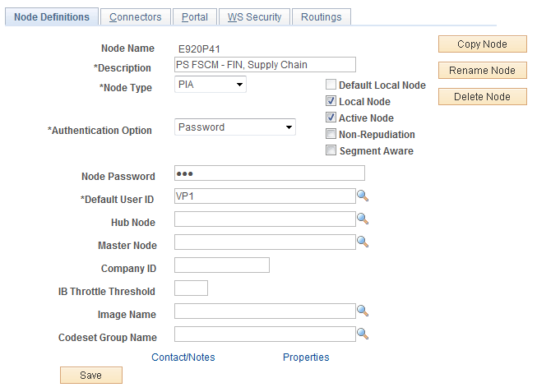Image resolution: width=537 pixels, height=392 pixels.
Task: Enable the Default Local Node checkbox
Action: coord(331,85)
